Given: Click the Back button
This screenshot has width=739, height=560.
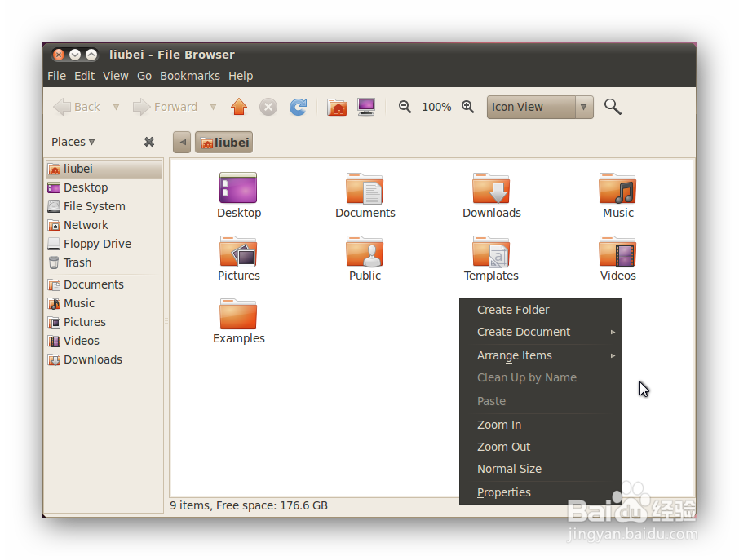Looking at the screenshot, I should 77,107.
